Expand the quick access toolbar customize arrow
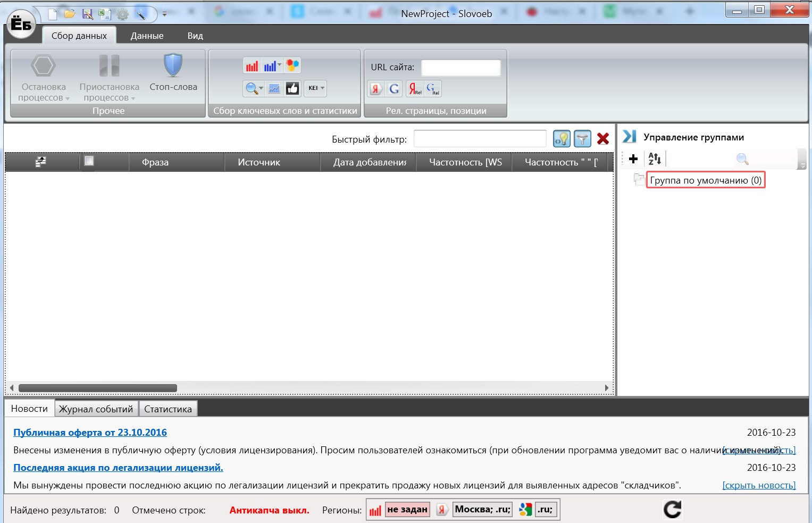This screenshot has width=812, height=523. coord(164,14)
